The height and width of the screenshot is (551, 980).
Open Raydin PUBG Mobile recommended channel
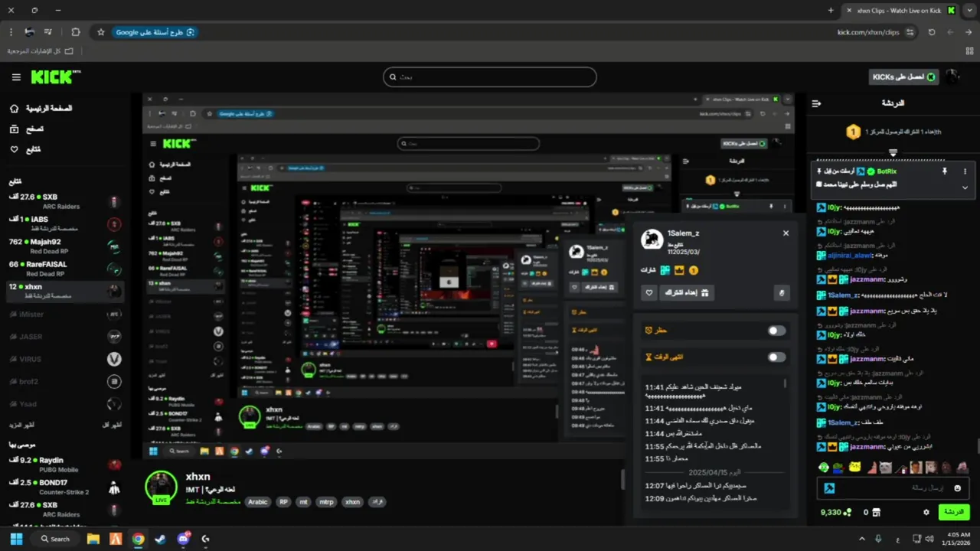pos(65,465)
